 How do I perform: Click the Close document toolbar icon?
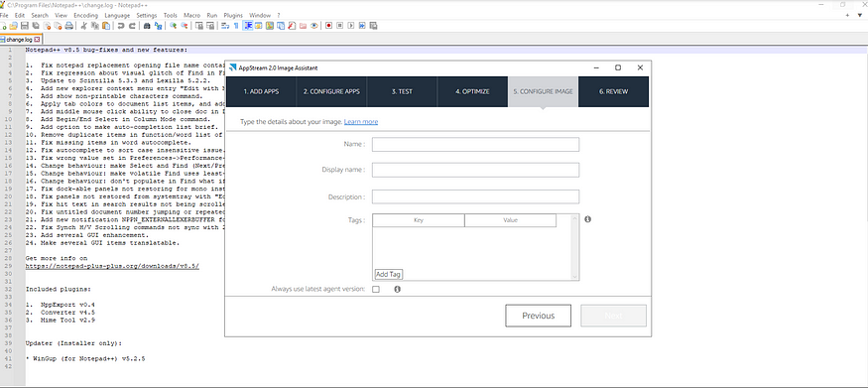(x=47, y=26)
